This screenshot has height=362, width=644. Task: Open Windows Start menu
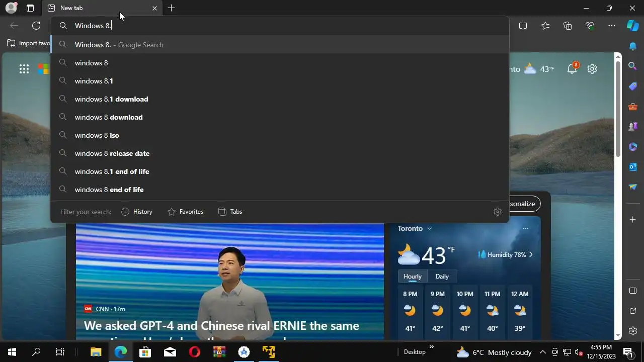pyautogui.click(x=12, y=352)
